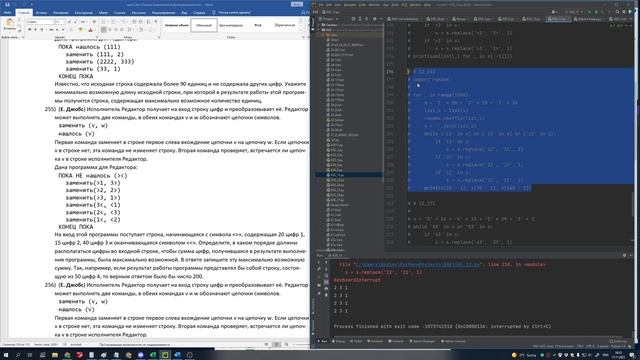Switch to the 'Вставка' ribbon tab
The height and width of the screenshot is (360, 640).
click(41, 13)
